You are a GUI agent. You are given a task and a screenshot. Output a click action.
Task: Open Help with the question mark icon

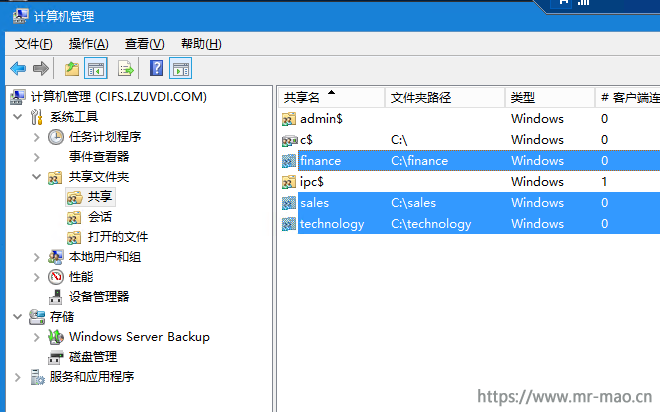157,68
